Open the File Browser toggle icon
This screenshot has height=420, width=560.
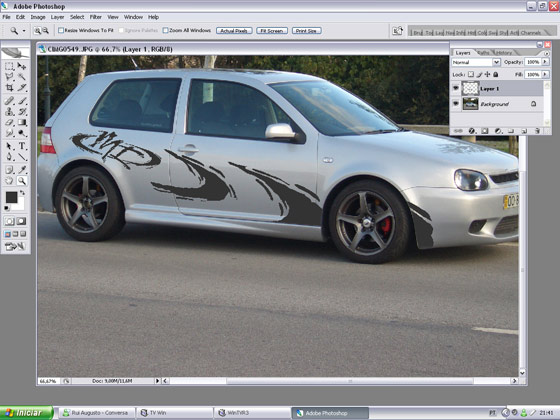398,31
